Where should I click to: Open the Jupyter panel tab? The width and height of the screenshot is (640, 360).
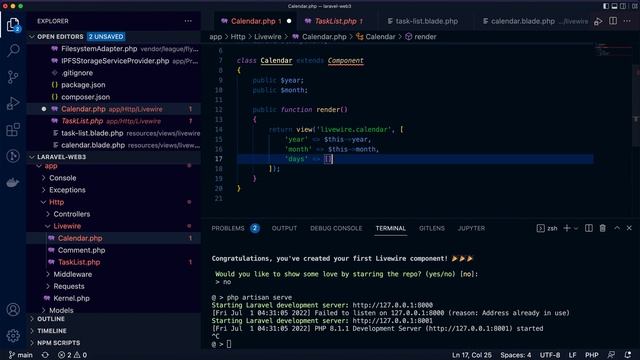tap(471, 228)
